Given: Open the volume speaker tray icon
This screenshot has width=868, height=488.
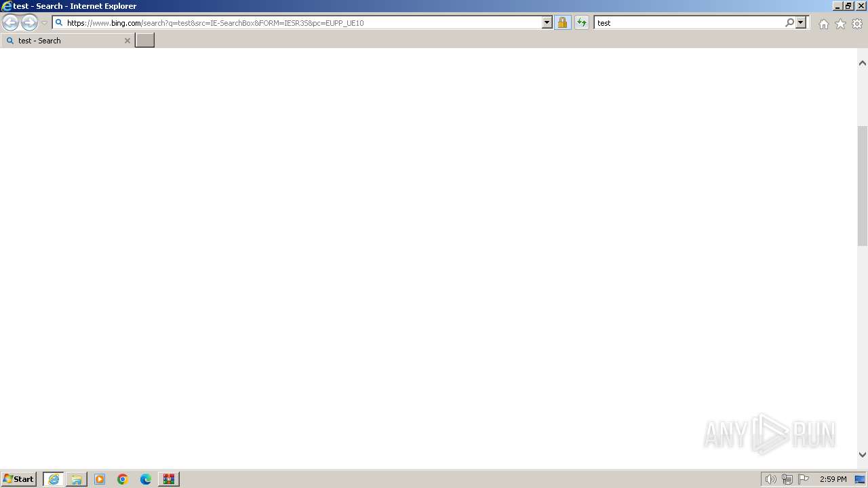Looking at the screenshot, I should pyautogui.click(x=770, y=479).
